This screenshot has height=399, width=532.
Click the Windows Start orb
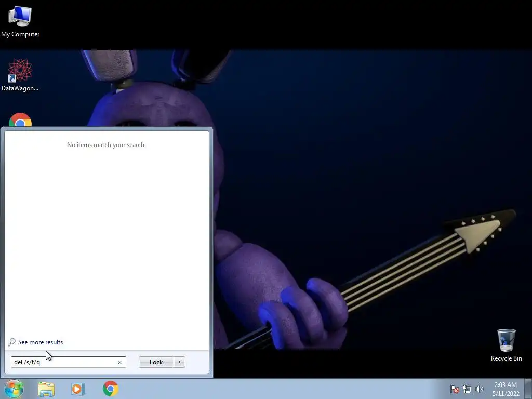coord(14,389)
